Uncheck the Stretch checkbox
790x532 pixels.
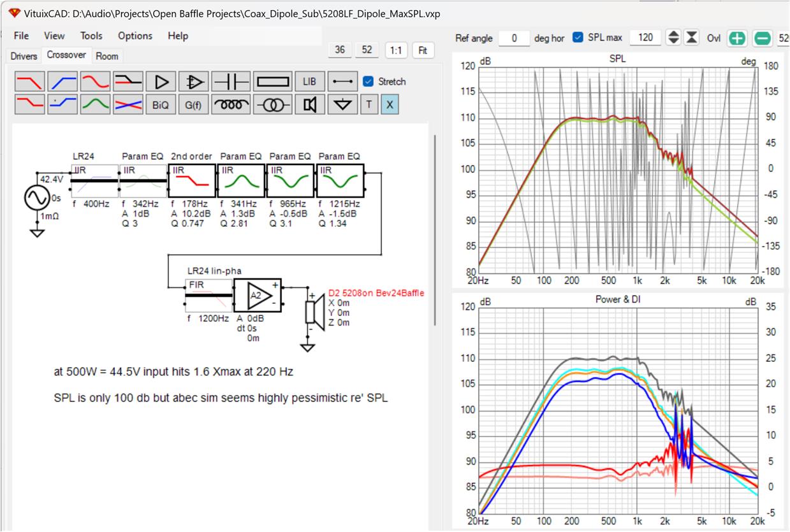point(368,82)
